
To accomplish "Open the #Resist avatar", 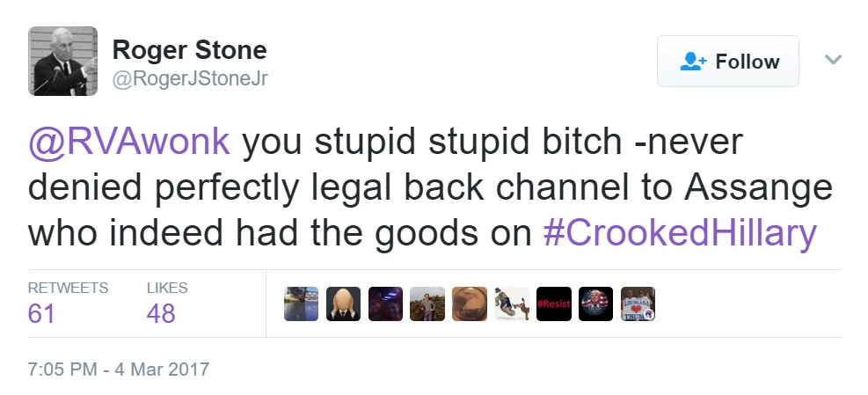I will click(x=553, y=304).
